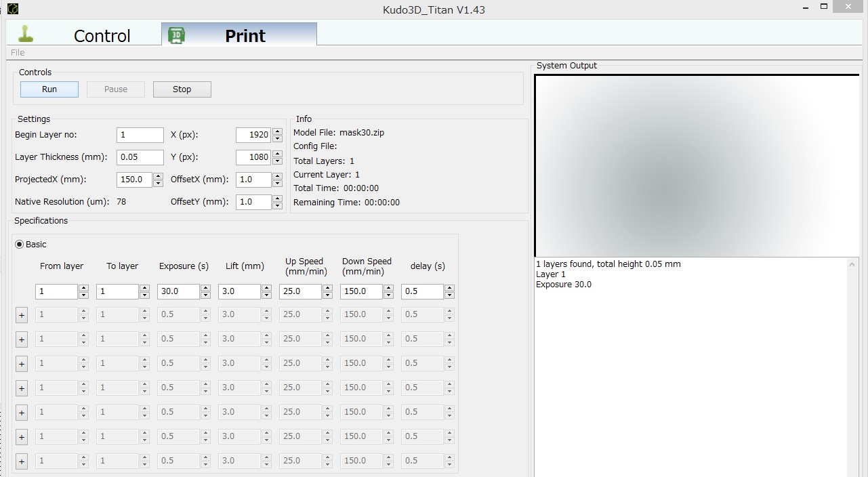Screen dimensions: 868x477
Task: Click the layer preview image in System Output
Action: (x=696, y=166)
